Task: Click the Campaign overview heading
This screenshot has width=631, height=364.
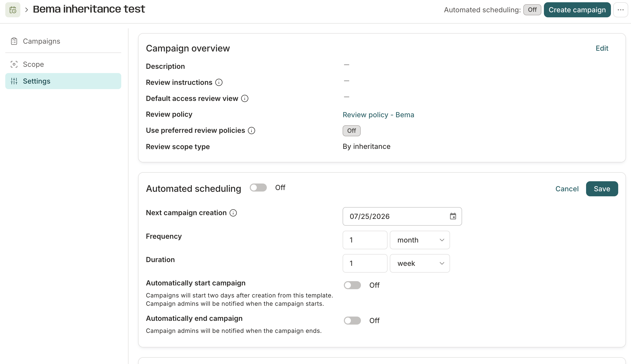Action: 188,48
